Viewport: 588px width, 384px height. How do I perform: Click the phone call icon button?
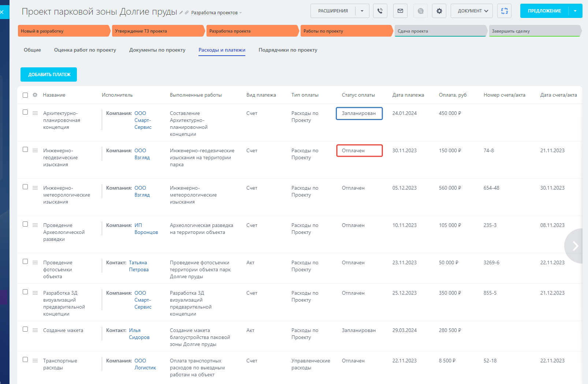click(380, 11)
